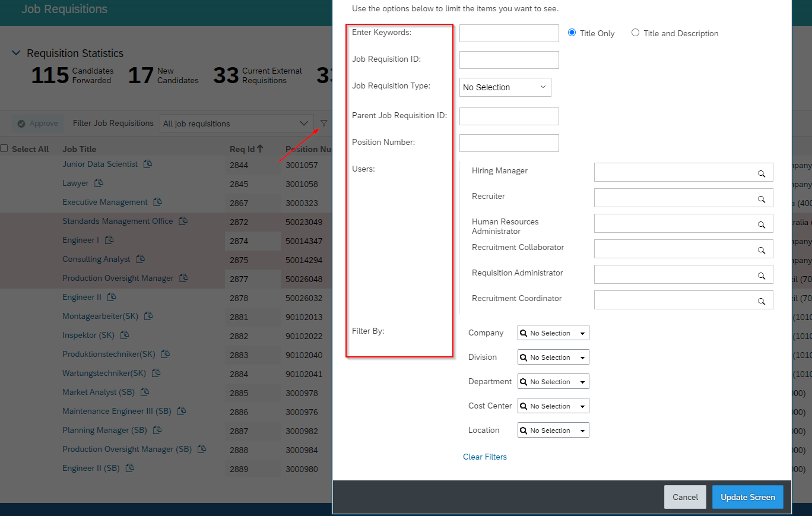Open the Planning Manager (SB) requisition link
This screenshot has height=516, width=812.
pos(104,430)
